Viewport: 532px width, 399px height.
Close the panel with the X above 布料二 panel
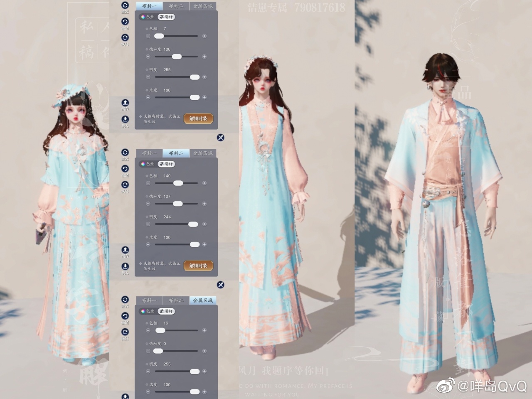click(221, 137)
